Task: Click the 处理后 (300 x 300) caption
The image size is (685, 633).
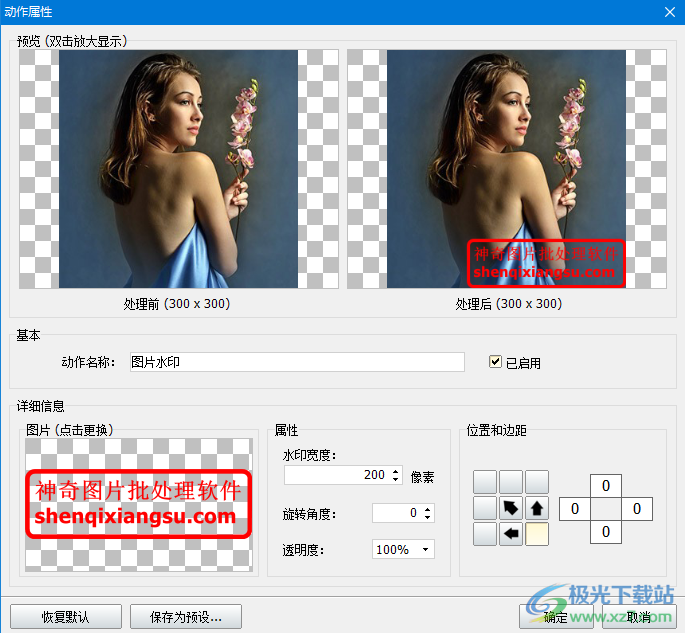Action: pos(509,304)
